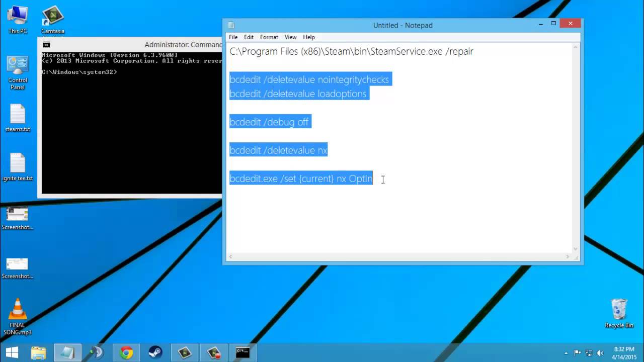This screenshot has width=644, height=362.
Task: Open the Edit menu in Notepad
Action: (249, 37)
